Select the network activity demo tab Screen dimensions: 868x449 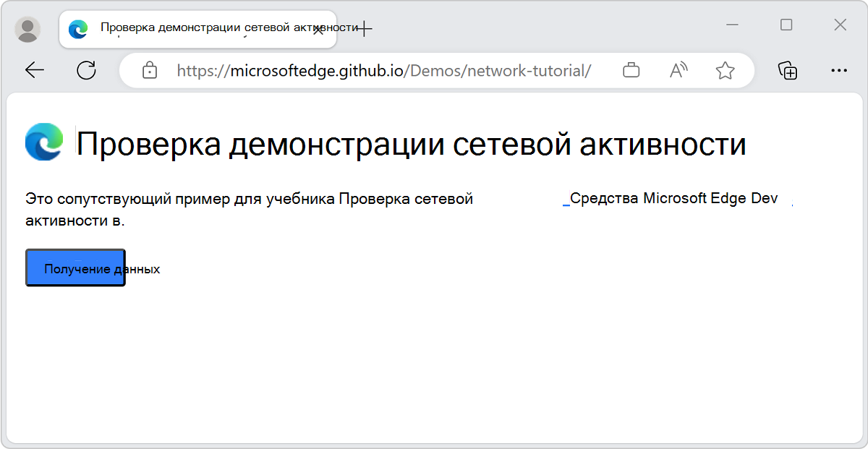195,29
